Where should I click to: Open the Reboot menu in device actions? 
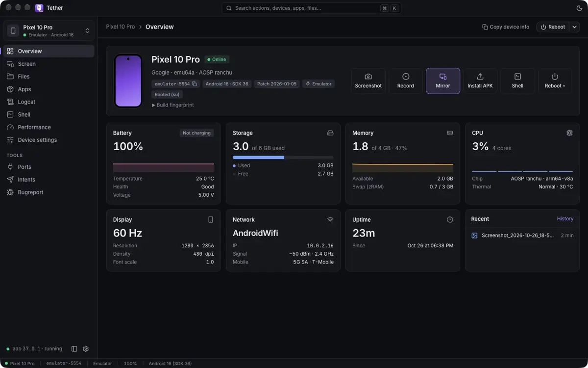pos(555,81)
